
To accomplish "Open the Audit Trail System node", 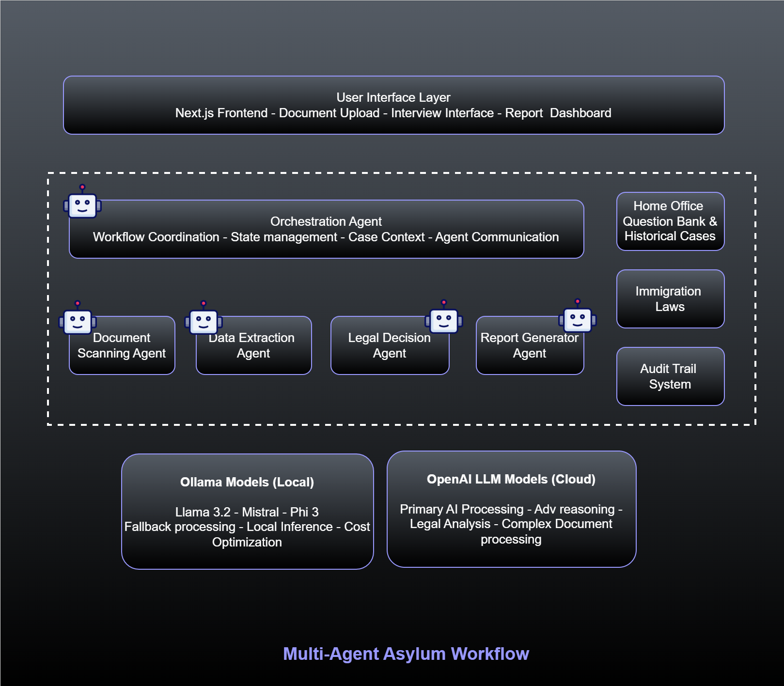I will 670,376.
